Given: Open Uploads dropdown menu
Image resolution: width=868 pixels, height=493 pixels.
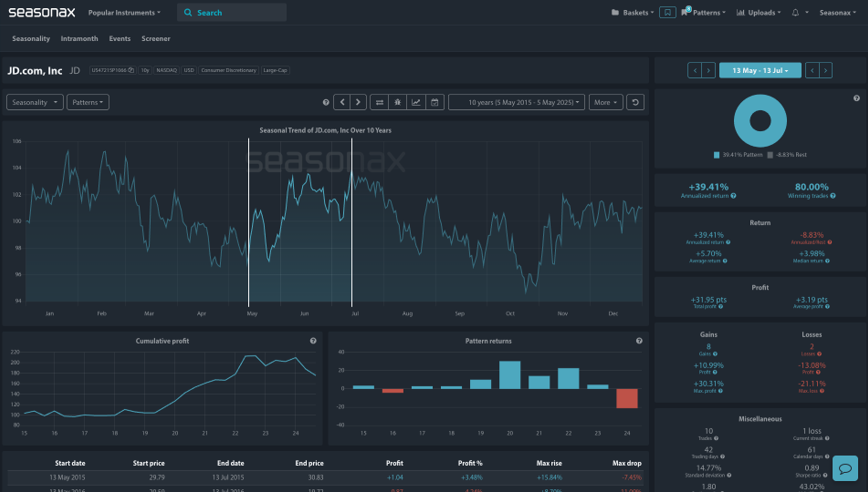Looking at the screenshot, I should coord(758,12).
